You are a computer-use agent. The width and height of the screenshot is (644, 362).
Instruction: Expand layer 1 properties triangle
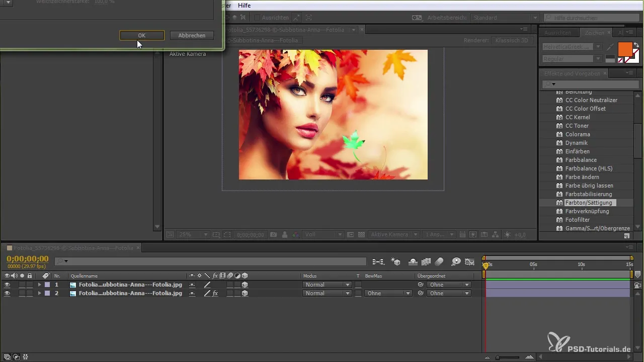[x=39, y=285]
